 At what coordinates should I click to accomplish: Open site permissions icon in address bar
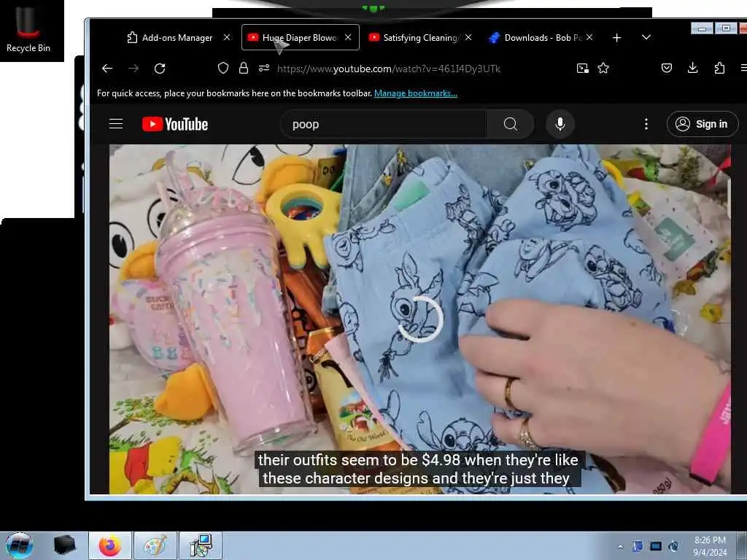(264, 68)
